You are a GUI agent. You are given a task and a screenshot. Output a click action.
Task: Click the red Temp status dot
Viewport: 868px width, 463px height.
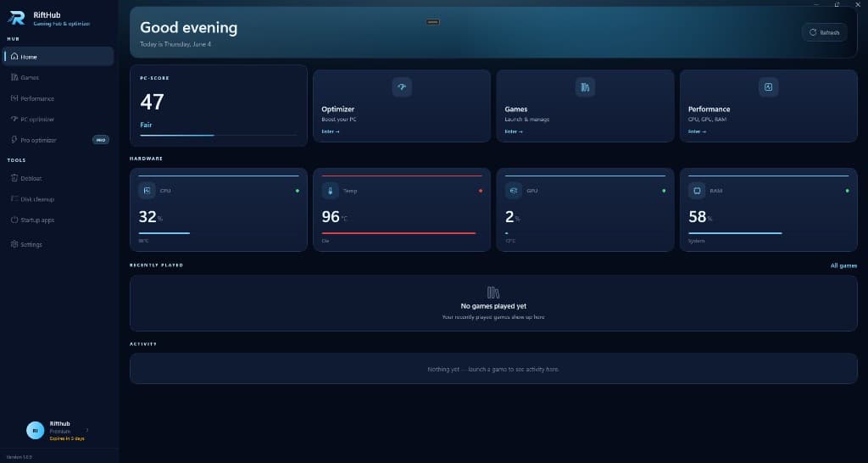click(481, 191)
